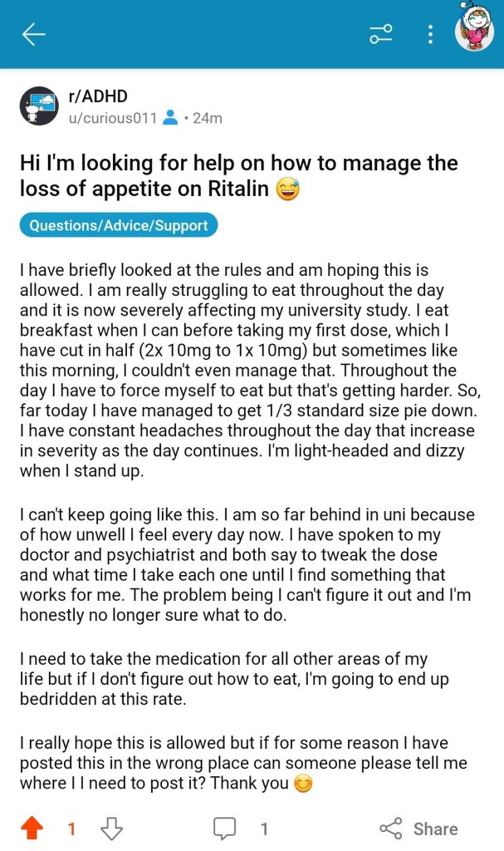
Task: Open the three-dot overflow menu
Action: tap(430, 34)
